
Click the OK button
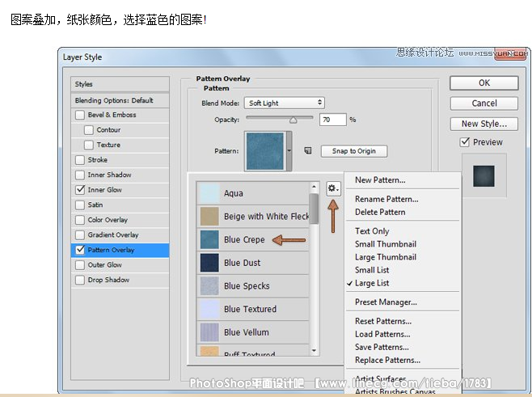coord(484,82)
